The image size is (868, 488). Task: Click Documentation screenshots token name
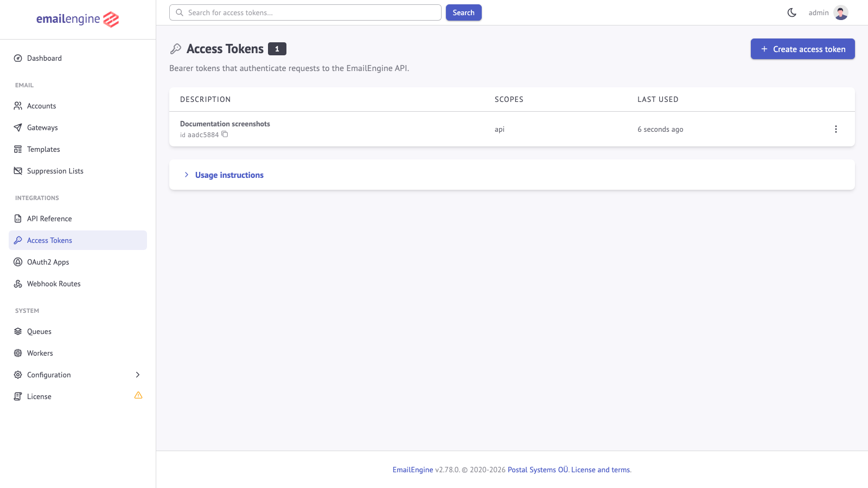point(225,124)
